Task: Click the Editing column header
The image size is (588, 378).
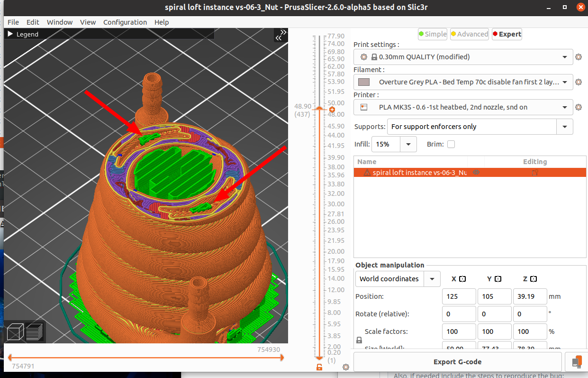Action: [x=535, y=162]
